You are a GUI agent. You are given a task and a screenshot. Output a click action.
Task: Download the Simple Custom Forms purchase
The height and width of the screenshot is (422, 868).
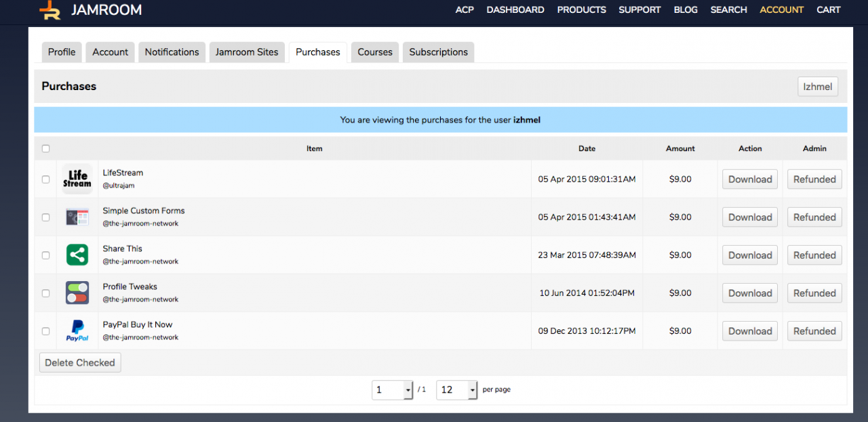point(750,217)
